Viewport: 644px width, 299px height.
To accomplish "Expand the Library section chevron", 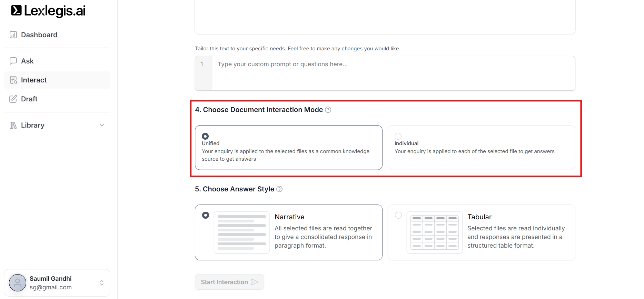I will pos(102,125).
